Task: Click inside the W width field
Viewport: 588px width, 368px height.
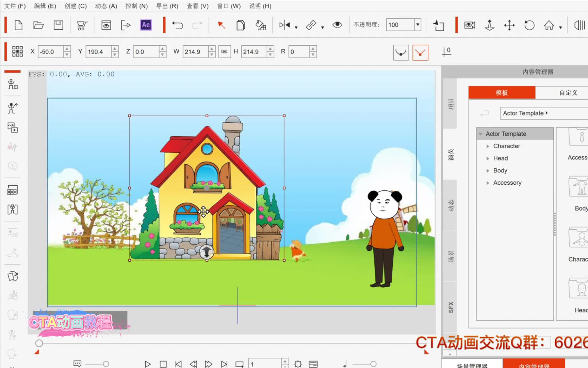Action: pos(195,52)
